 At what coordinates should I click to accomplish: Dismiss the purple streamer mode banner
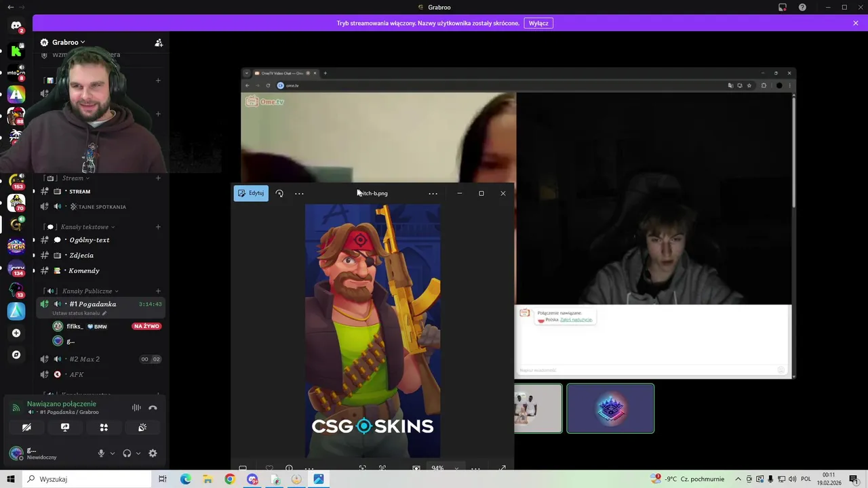pos(856,23)
